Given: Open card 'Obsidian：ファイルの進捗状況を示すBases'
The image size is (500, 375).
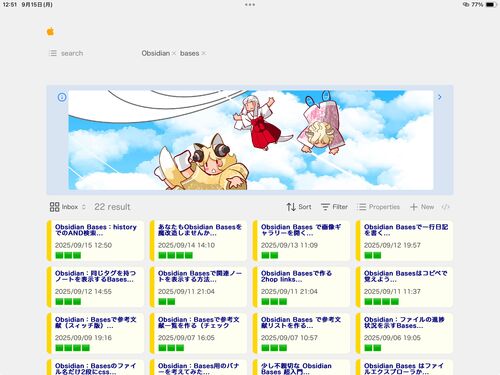Looking at the screenshot, I should coord(405,333).
